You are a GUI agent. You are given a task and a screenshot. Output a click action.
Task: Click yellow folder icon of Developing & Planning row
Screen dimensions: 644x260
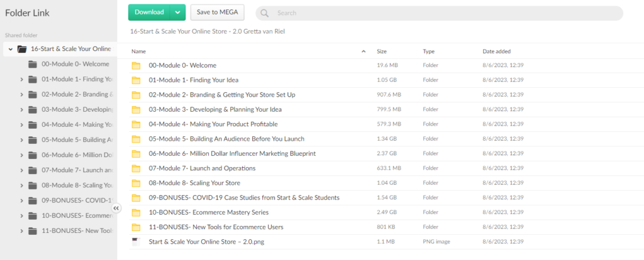click(136, 109)
